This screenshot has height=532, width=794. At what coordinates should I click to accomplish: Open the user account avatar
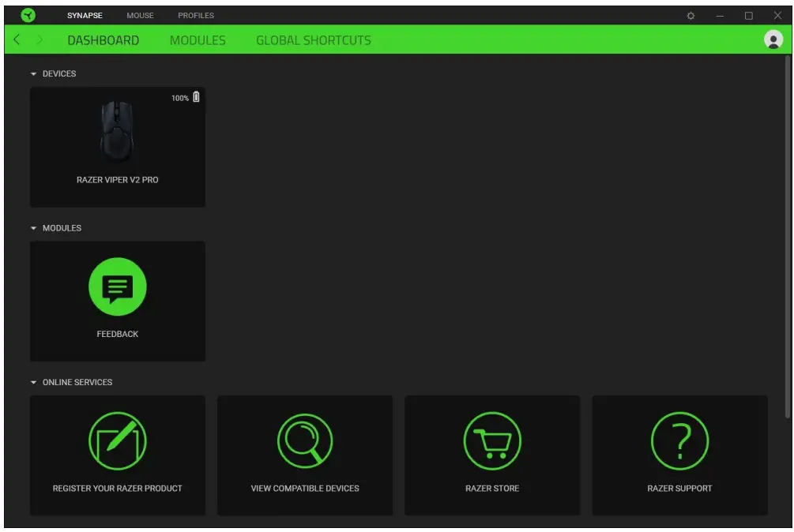(773, 39)
